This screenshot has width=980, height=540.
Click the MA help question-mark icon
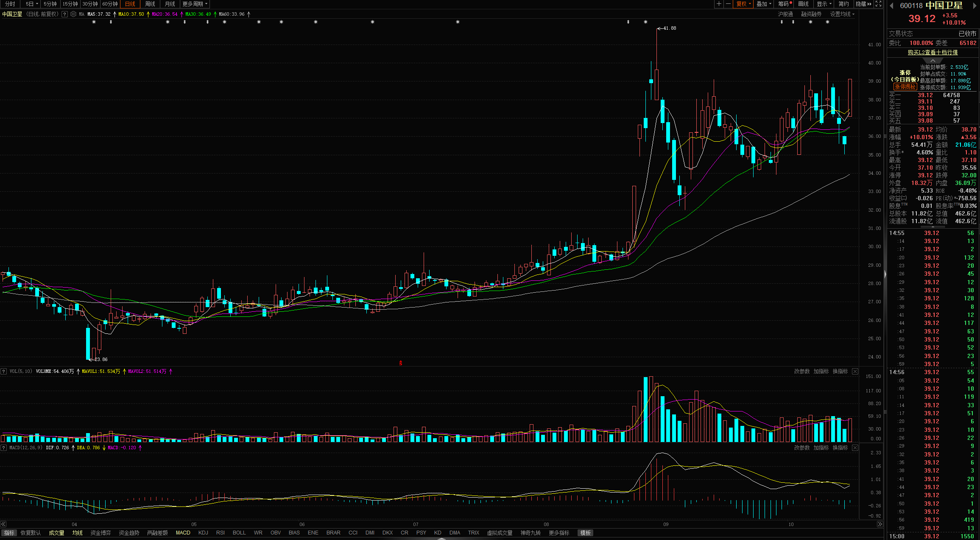pyautogui.click(x=64, y=14)
